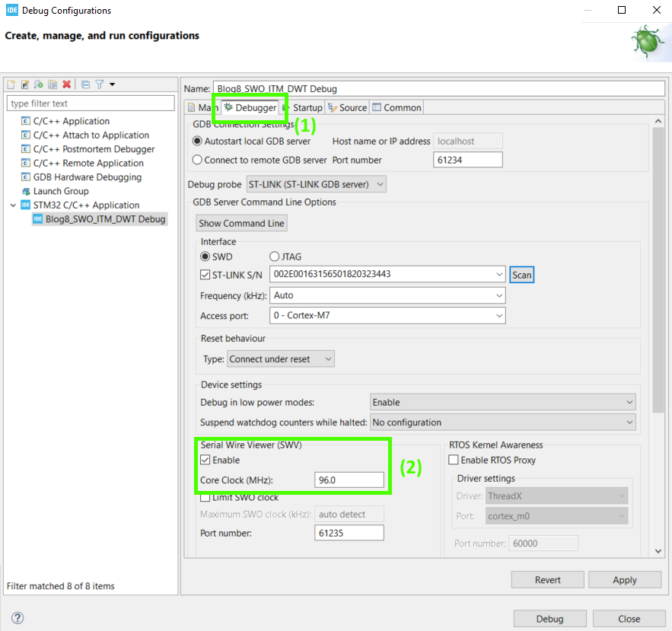672x631 pixels.
Task: Select C/C++ Attach to Application label
Action: tap(91, 135)
